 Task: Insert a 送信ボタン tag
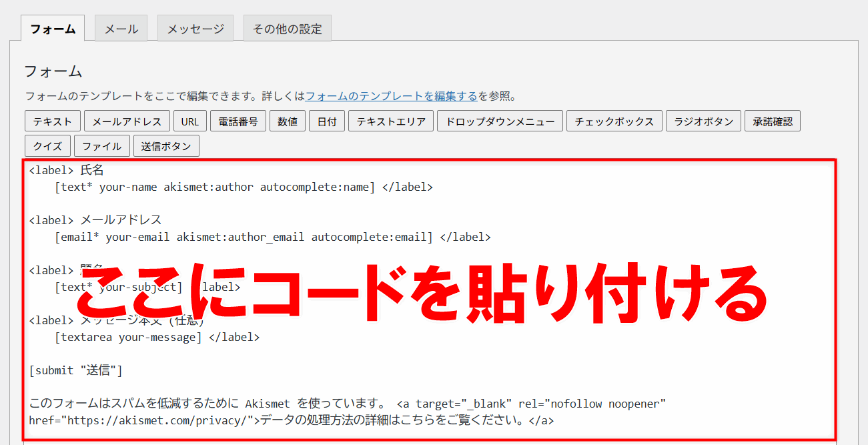coord(166,146)
